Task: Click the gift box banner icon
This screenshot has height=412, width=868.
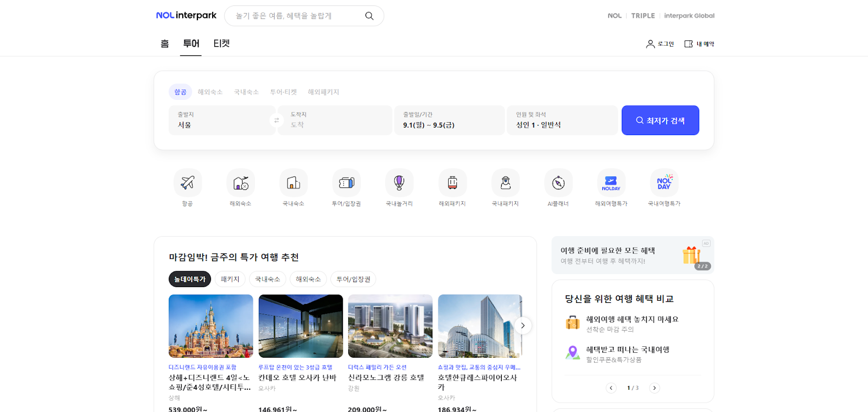Action: point(691,255)
